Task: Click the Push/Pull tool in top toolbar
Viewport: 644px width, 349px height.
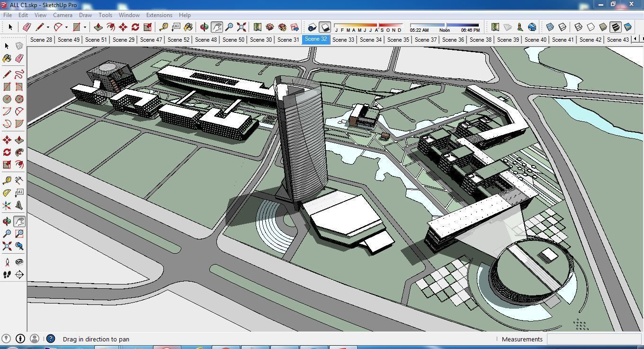Action: 98,27
